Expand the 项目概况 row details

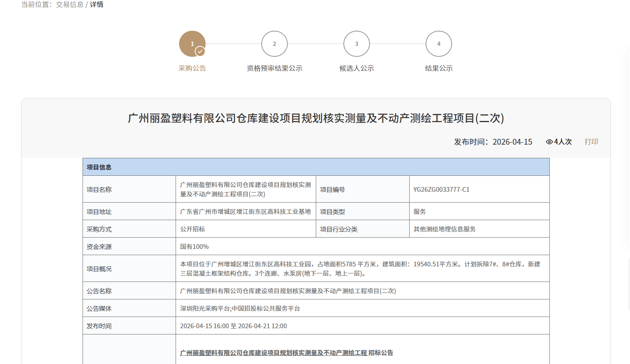(x=99, y=268)
